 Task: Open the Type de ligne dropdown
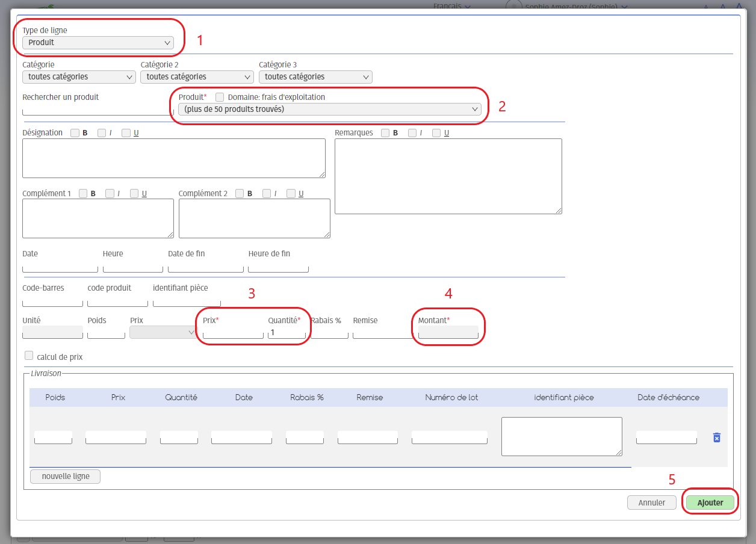98,43
